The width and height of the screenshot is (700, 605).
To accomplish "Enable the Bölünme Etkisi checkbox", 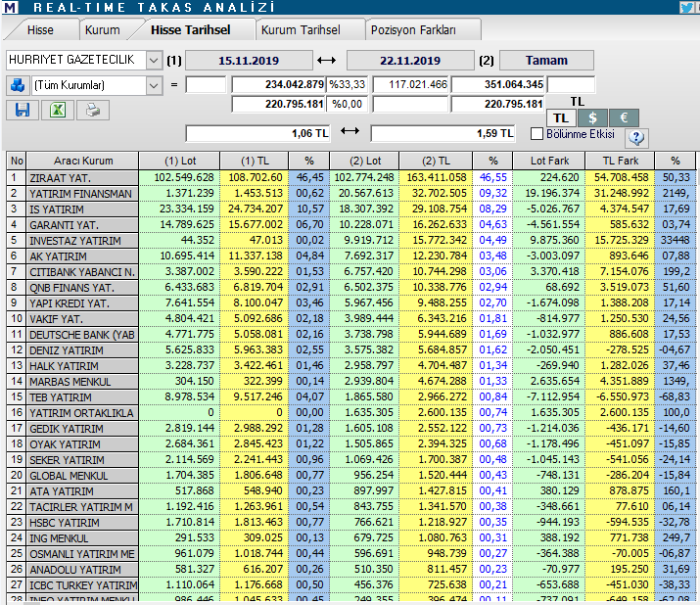I will click(x=537, y=134).
